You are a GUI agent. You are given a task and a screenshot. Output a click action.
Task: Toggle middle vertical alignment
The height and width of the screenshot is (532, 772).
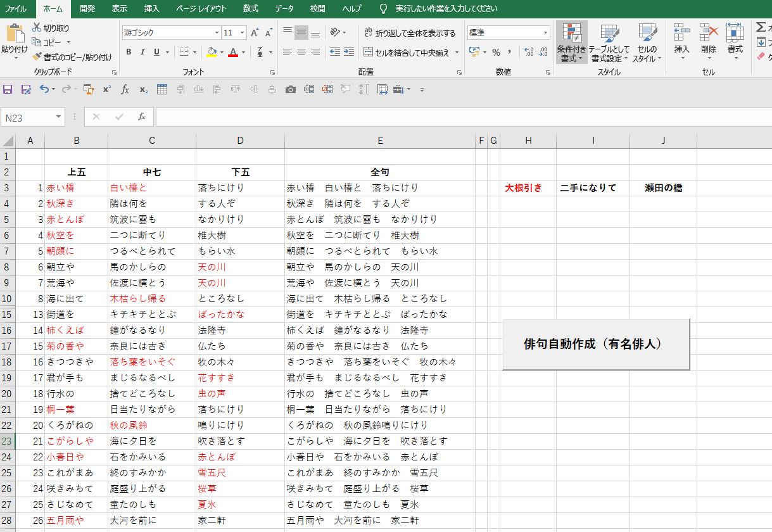pyautogui.click(x=301, y=32)
